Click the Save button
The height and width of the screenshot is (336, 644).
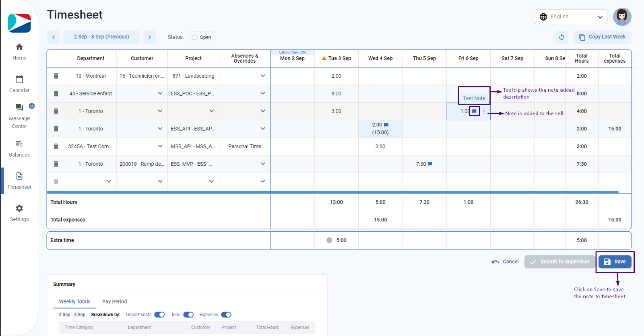615,262
